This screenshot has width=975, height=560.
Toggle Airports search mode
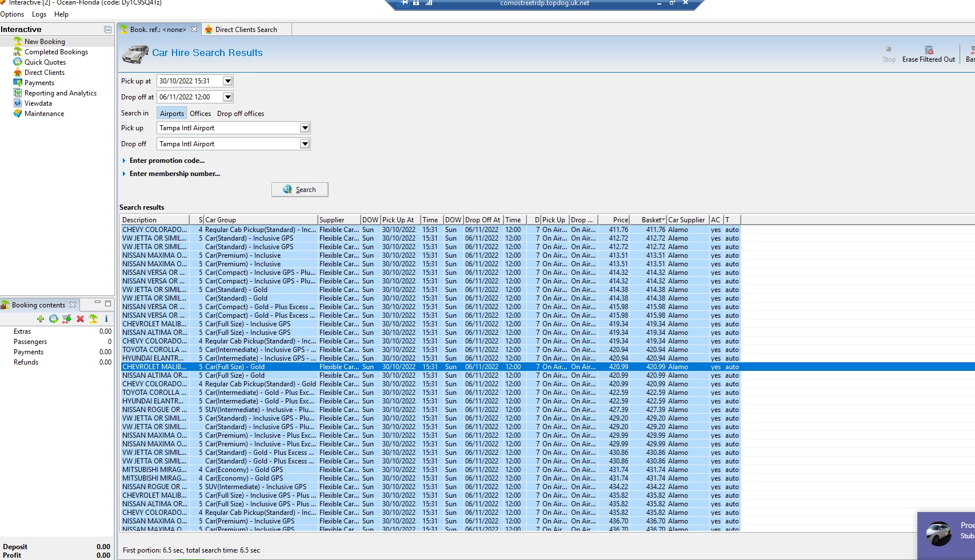172,114
